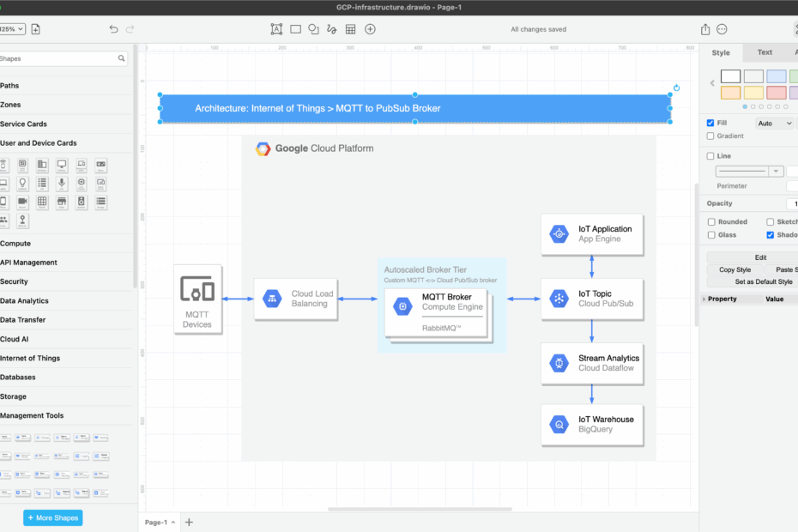
Task: Pick the Lightbulb device card shape
Action: coord(22,184)
